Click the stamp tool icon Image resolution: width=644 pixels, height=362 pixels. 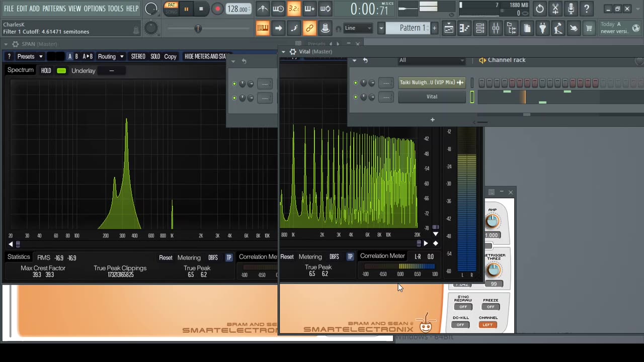point(326,28)
